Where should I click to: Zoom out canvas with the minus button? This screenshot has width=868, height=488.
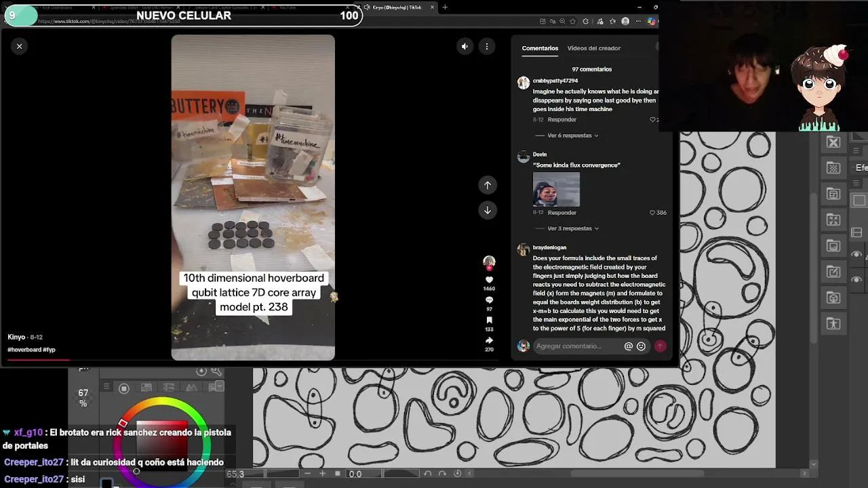(x=308, y=474)
